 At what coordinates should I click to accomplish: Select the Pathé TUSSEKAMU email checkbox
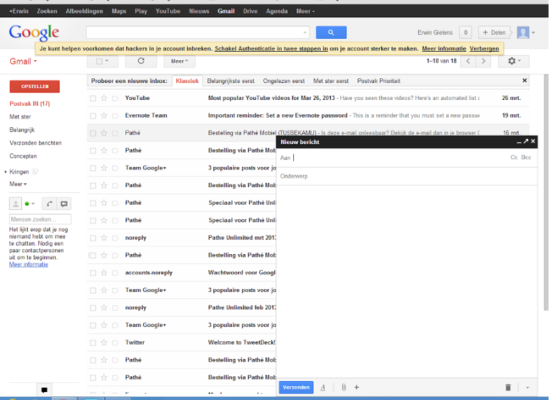tap(93, 133)
